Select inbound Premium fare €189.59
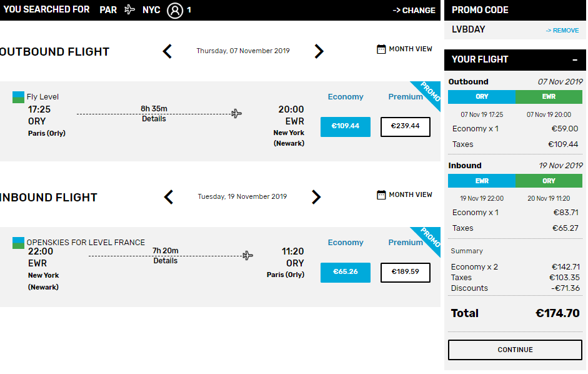588x374 pixels. (406, 272)
